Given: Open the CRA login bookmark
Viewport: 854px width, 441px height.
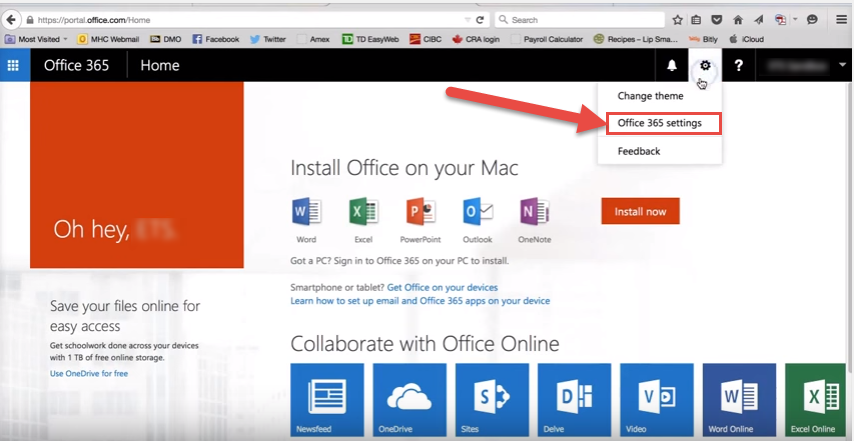Looking at the screenshot, I should point(476,39).
